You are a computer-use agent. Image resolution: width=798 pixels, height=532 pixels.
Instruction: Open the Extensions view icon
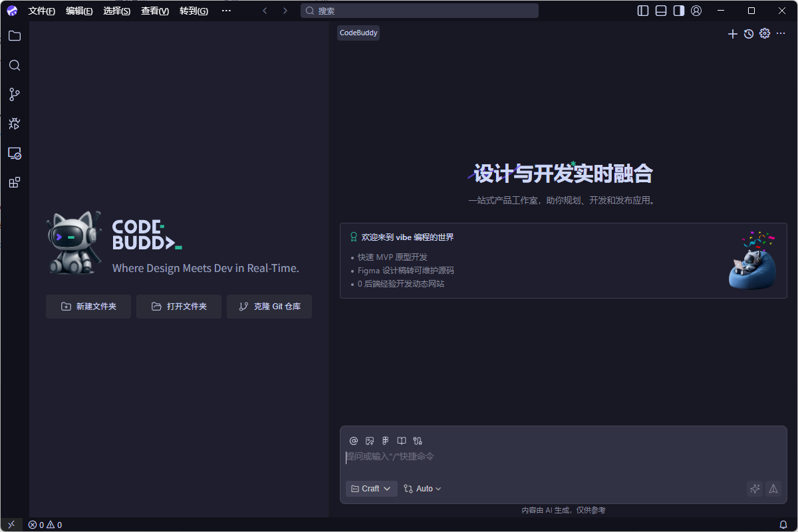pyautogui.click(x=14, y=182)
